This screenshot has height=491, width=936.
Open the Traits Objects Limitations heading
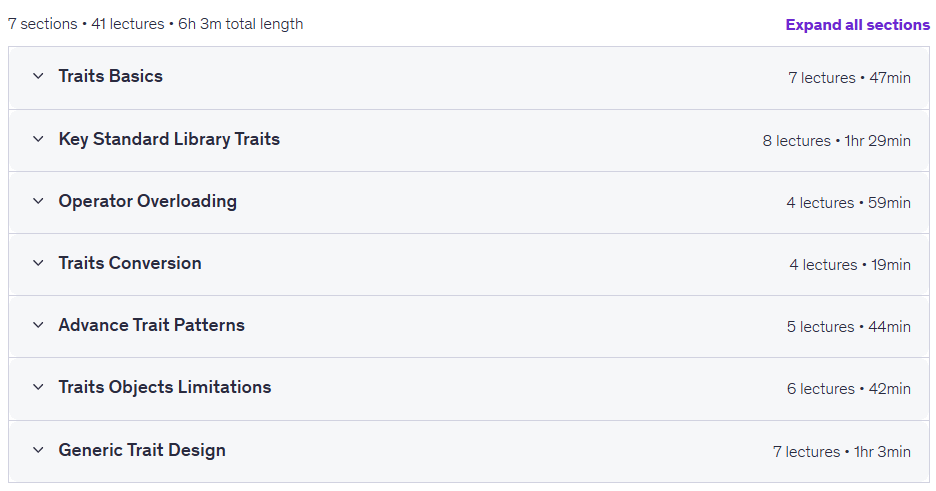click(165, 387)
